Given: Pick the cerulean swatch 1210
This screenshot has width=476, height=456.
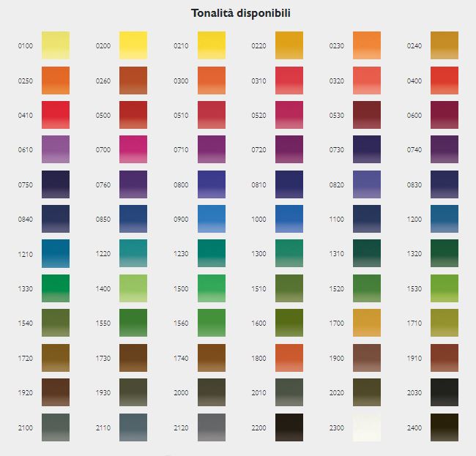Looking at the screenshot, I should pos(56,254).
